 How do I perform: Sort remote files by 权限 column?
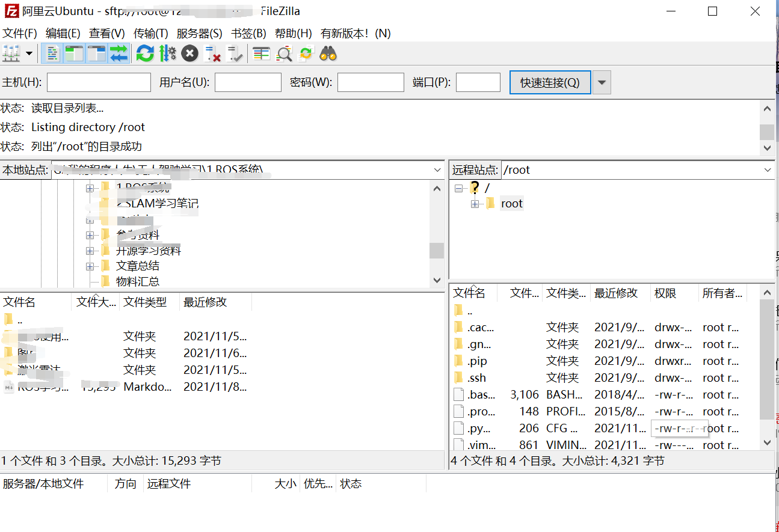tap(675, 293)
